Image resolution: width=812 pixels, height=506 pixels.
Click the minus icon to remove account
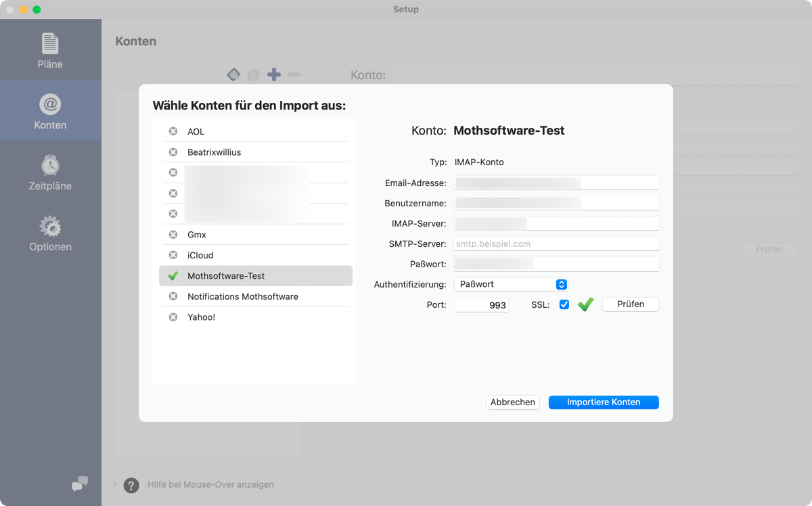[294, 74]
